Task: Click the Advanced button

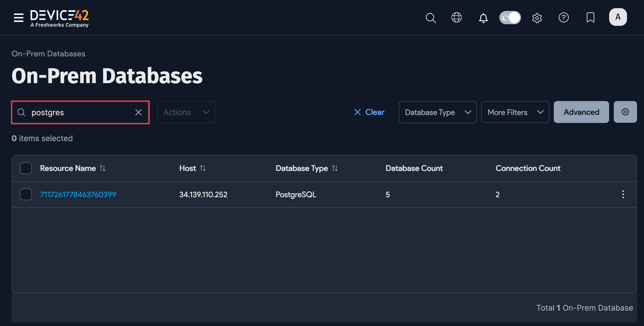Action: tap(581, 112)
